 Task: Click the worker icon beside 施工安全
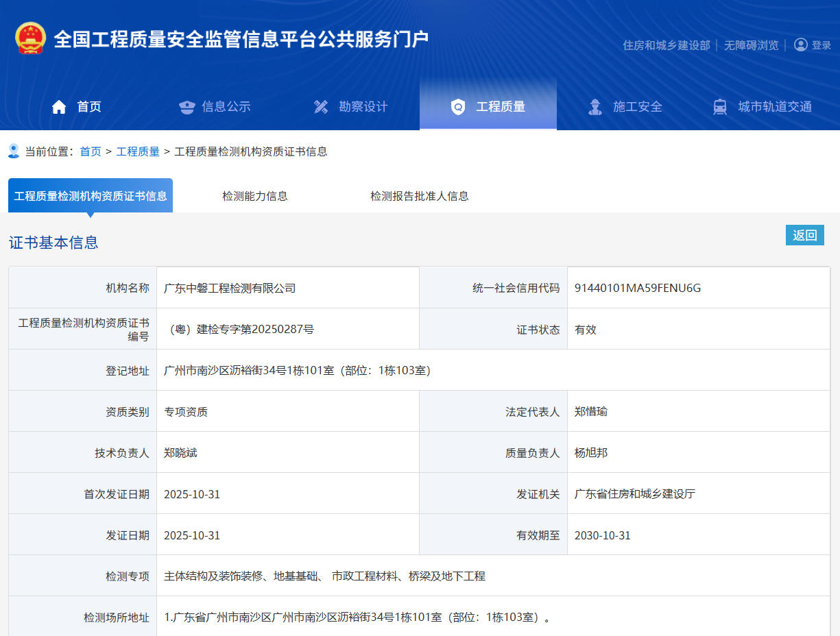coord(595,106)
